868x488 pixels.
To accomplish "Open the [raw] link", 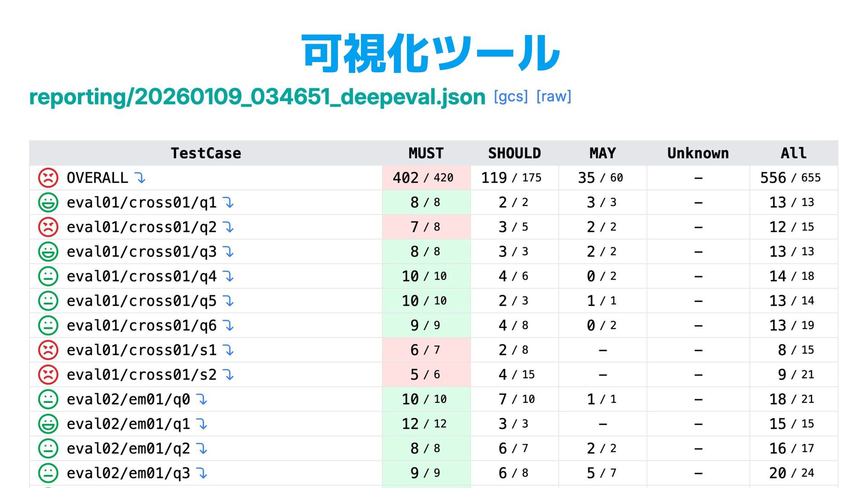I will pos(554,96).
